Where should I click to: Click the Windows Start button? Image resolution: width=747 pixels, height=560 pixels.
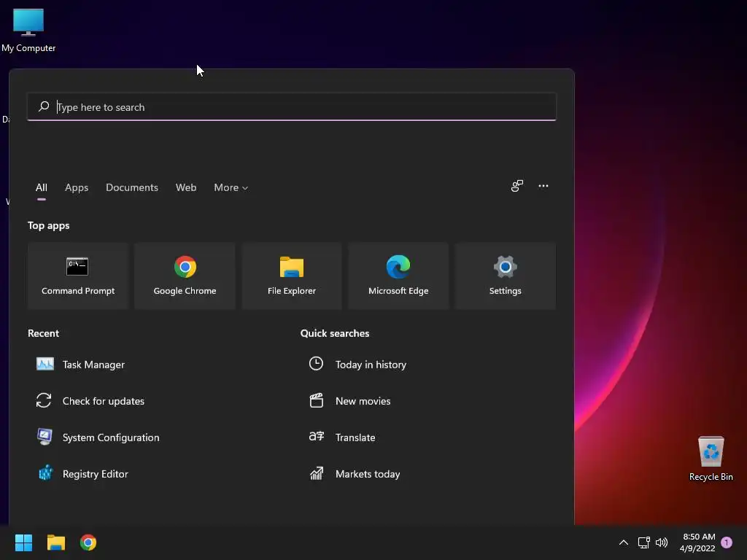click(x=23, y=542)
